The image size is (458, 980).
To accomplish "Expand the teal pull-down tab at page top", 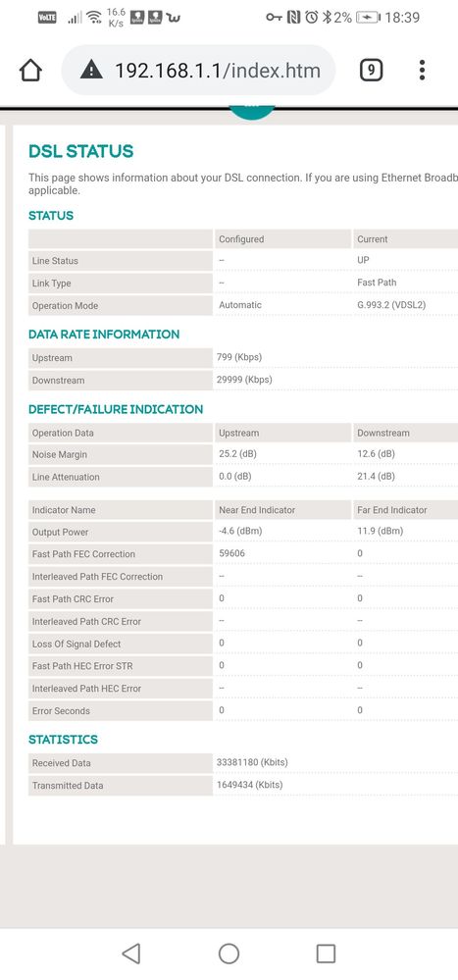I will [x=252, y=113].
